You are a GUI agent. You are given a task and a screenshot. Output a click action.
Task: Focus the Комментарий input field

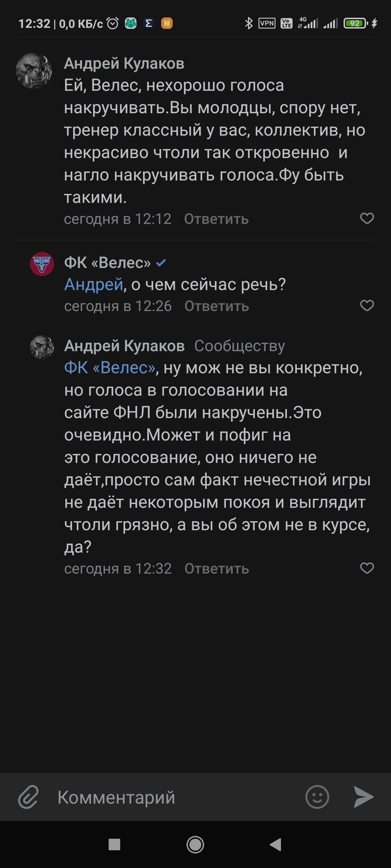(174, 797)
